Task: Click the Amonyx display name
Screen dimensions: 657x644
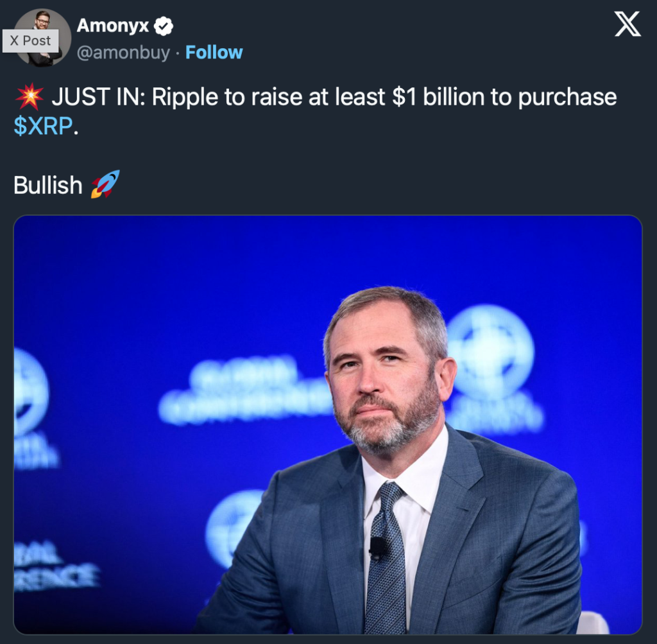Action: 113,26
